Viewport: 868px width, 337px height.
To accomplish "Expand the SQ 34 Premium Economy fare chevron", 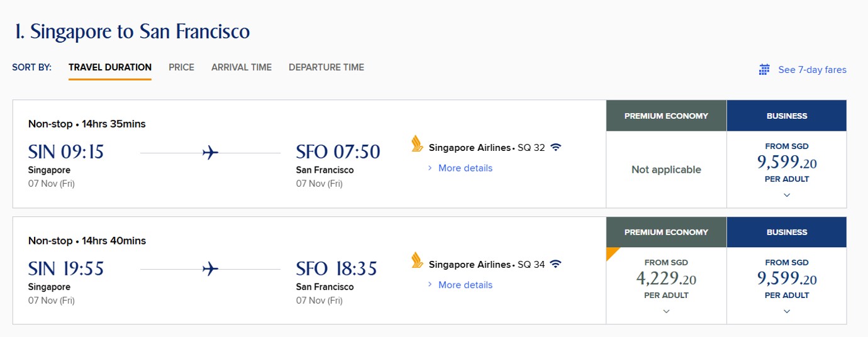I will [x=666, y=311].
